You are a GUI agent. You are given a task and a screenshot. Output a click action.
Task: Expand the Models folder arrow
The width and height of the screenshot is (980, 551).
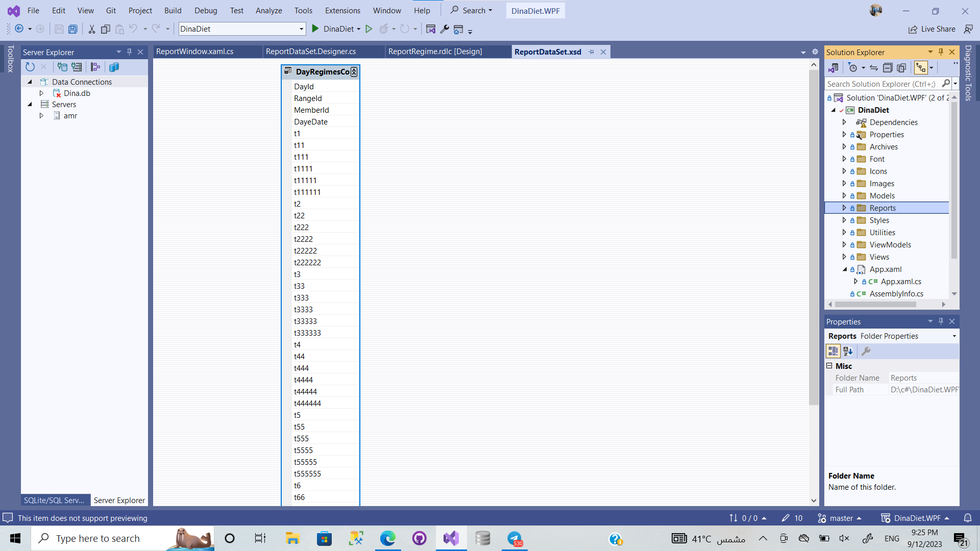tap(844, 196)
